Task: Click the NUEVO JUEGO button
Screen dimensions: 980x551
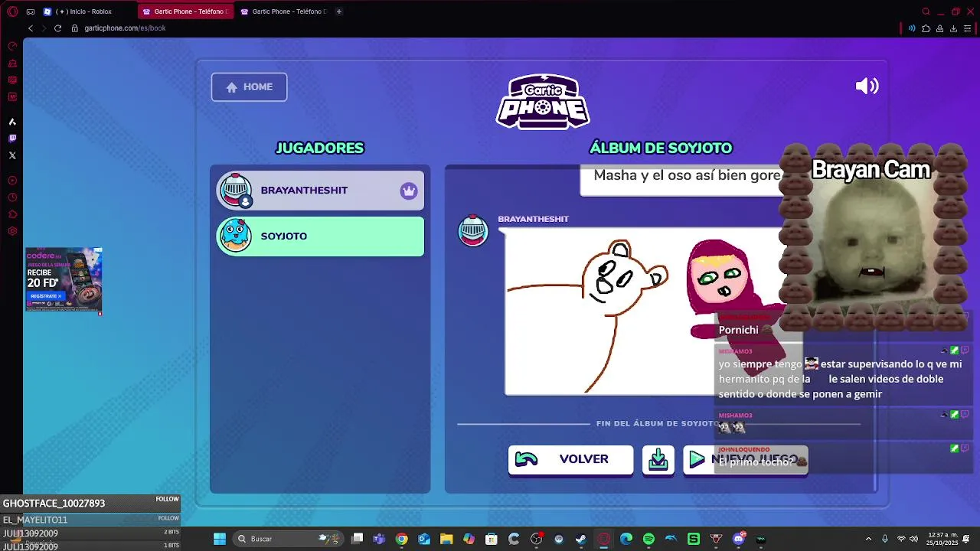Action: (x=745, y=459)
